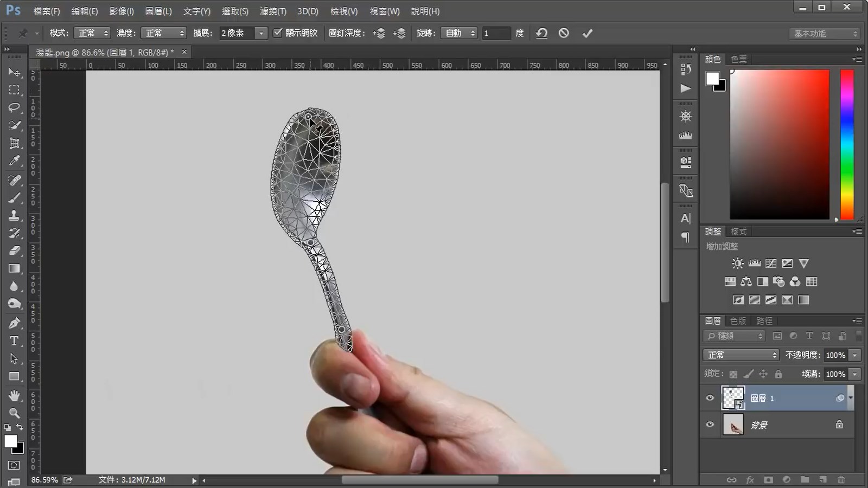Add layer style fx icon

(750, 480)
